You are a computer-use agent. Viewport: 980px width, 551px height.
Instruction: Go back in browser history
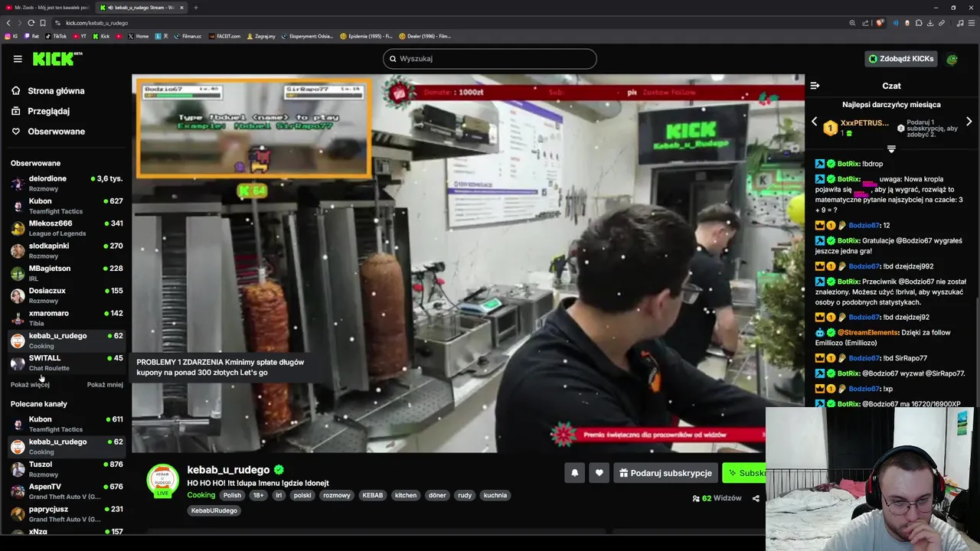pyautogui.click(x=8, y=23)
